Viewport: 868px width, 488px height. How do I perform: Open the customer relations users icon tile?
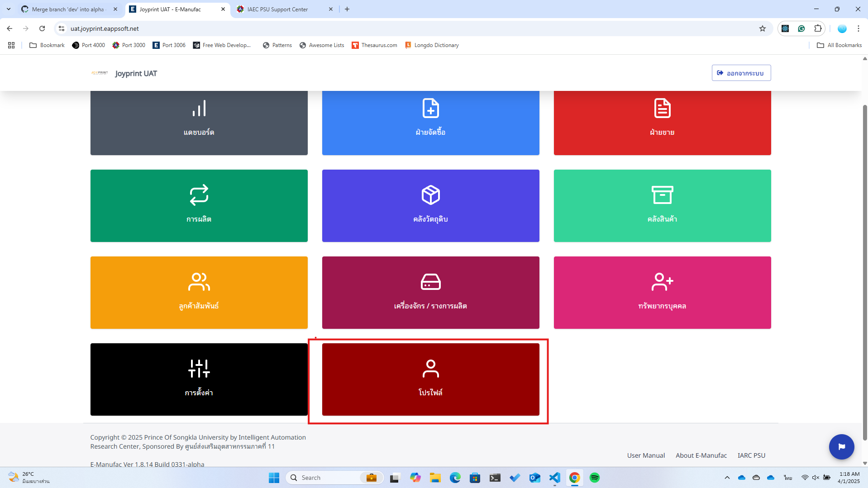tap(199, 292)
